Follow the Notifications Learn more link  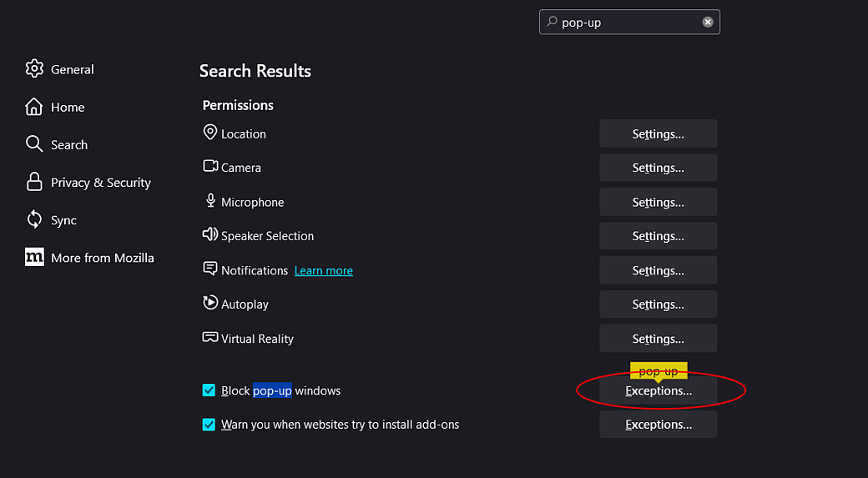[x=324, y=271]
